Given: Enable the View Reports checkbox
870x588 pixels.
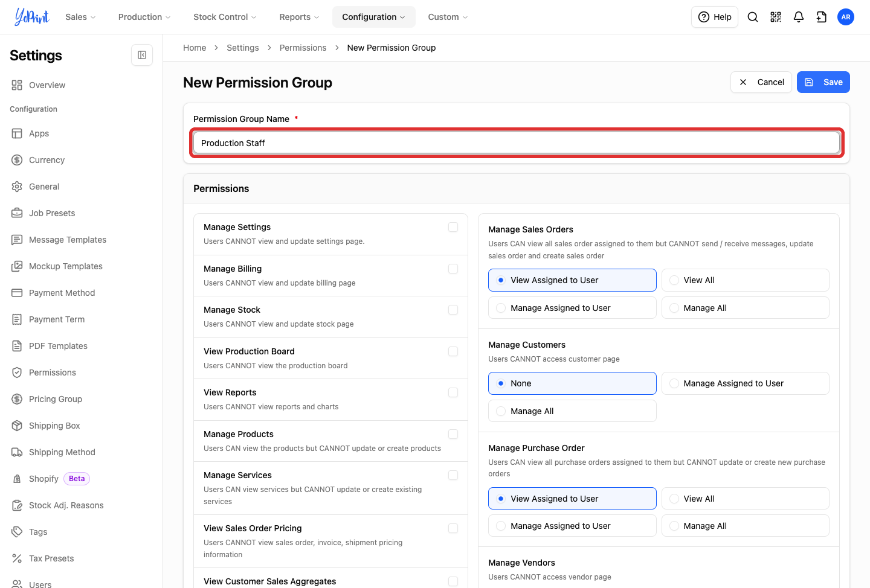Looking at the screenshot, I should (x=453, y=392).
